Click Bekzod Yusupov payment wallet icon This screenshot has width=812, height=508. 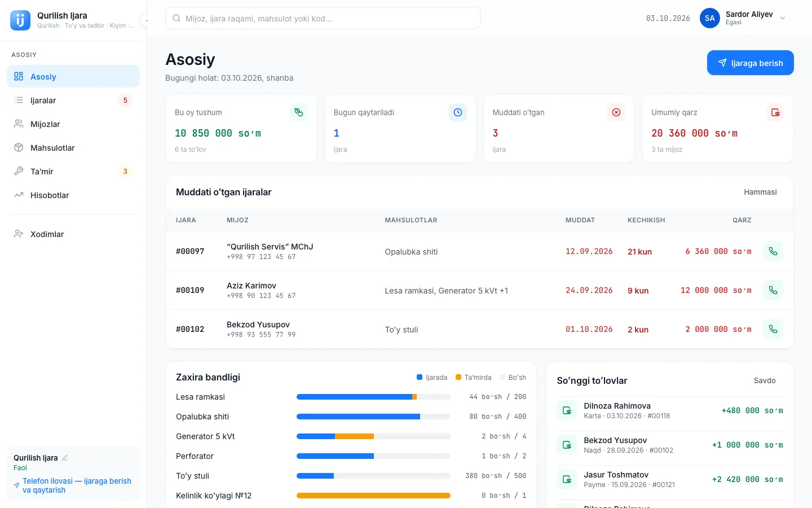[x=567, y=445]
